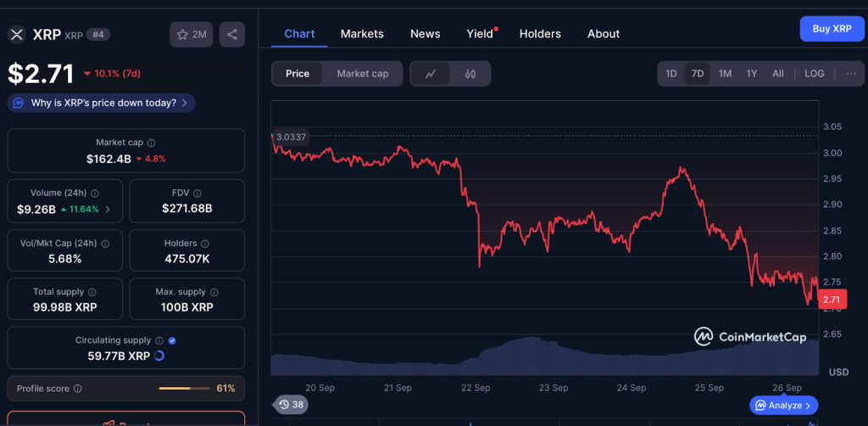Open the Chart tab
This screenshot has height=426, width=868.
(299, 34)
